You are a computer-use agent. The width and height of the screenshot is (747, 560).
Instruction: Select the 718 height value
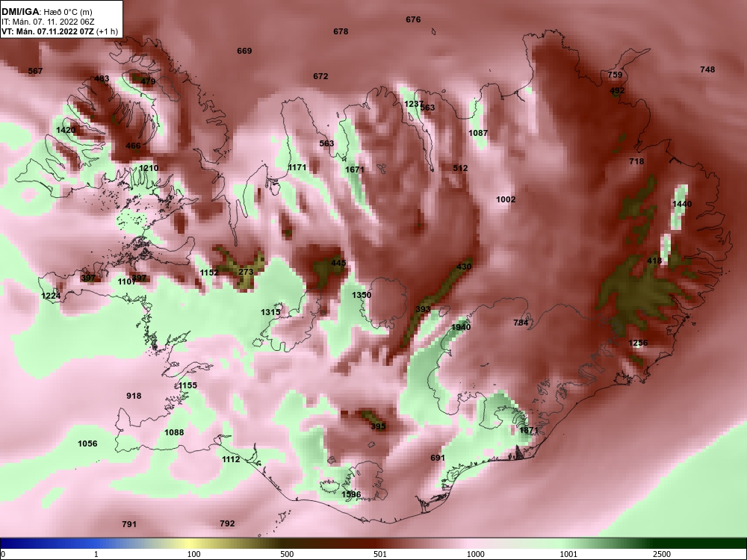coord(636,161)
